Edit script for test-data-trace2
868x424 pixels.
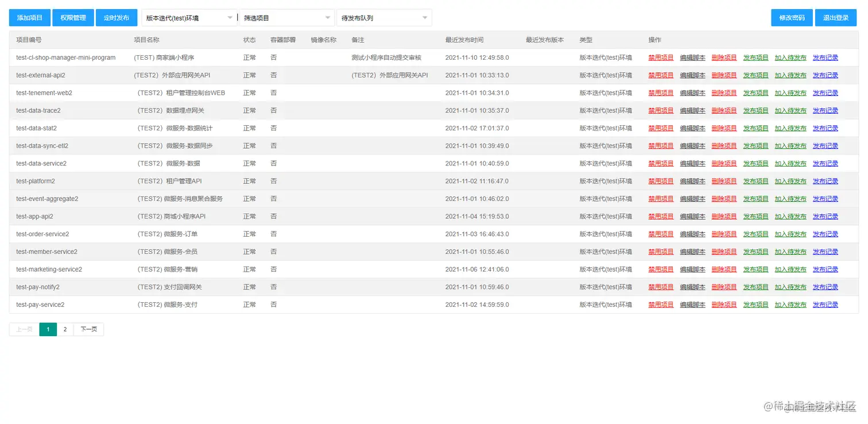pos(692,110)
